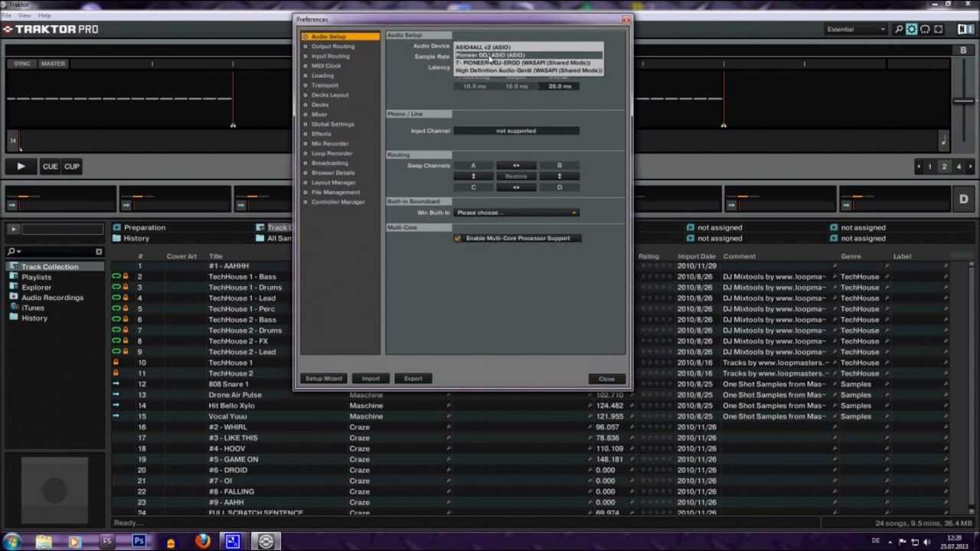Open Effects preferences page
Image resolution: width=980 pixels, height=551 pixels.
tap(321, 134)
